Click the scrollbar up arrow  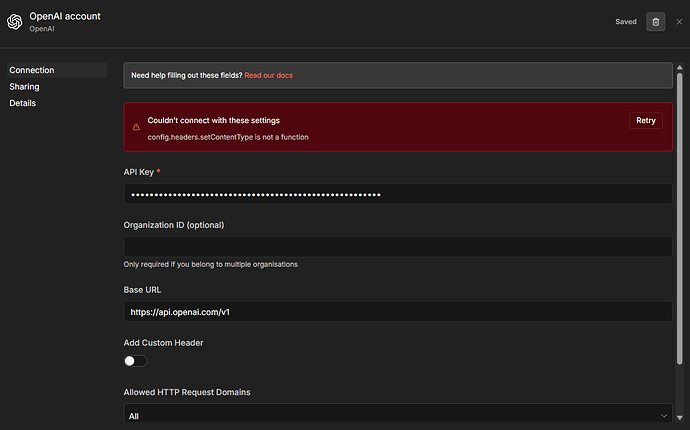pos(679,67)
